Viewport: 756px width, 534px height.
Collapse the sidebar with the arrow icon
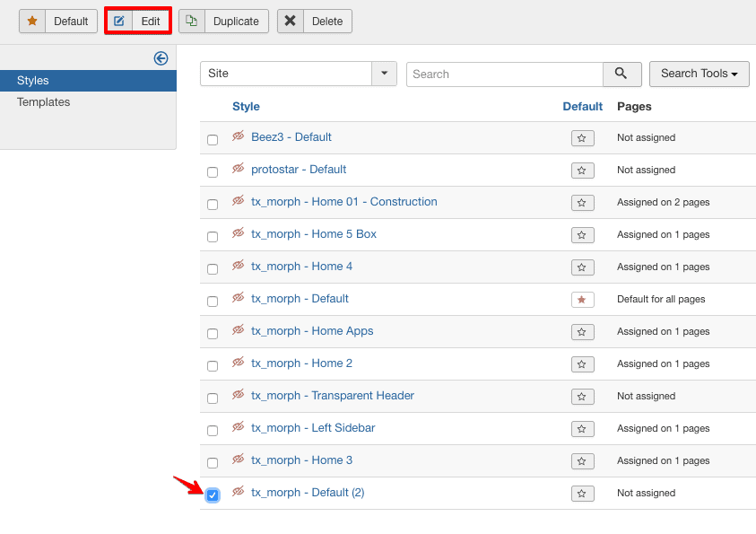coord(161,58)
